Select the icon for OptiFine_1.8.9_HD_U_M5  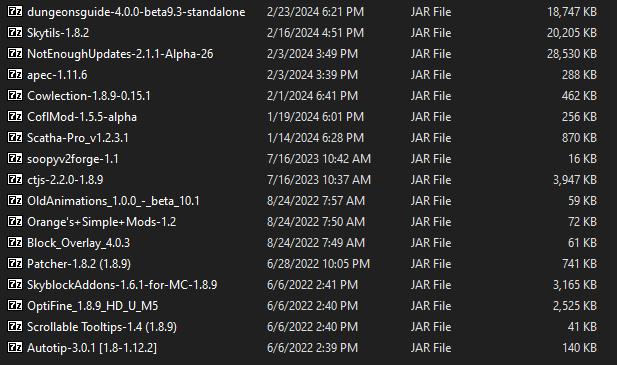click(x=15, y=305)
